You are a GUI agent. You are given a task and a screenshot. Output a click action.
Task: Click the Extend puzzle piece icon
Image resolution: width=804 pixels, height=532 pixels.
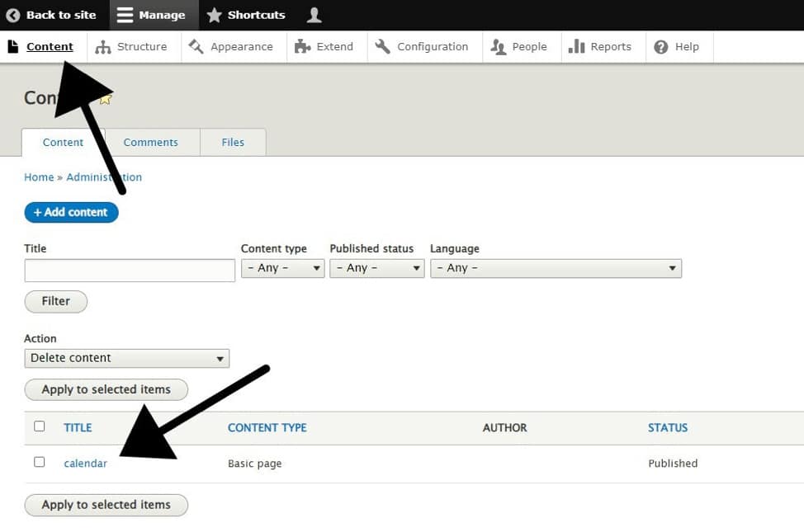point(303,47)
